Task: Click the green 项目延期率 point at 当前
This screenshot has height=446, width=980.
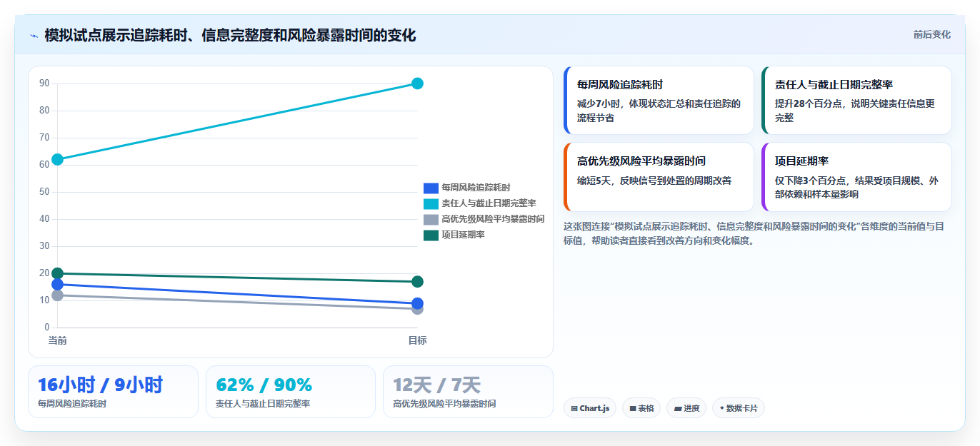Action: 57,273
